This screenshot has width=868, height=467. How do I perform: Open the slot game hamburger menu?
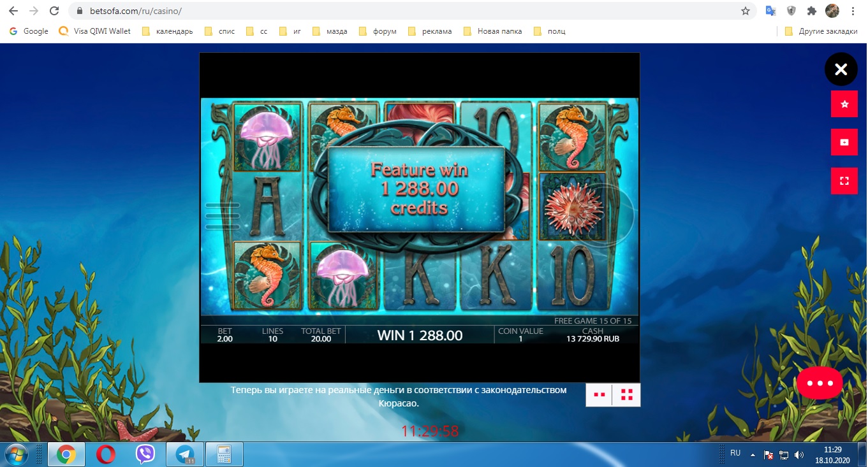tap(222, 216)
